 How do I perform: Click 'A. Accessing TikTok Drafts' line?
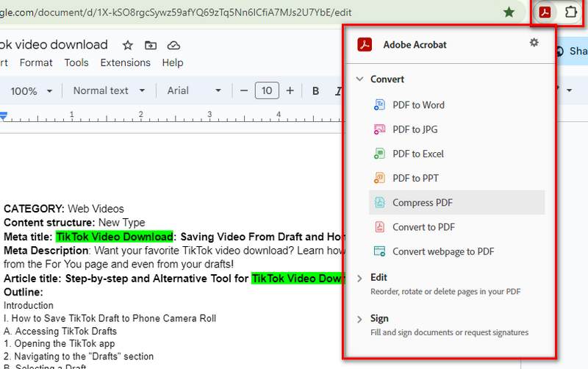tap(60, 331)
